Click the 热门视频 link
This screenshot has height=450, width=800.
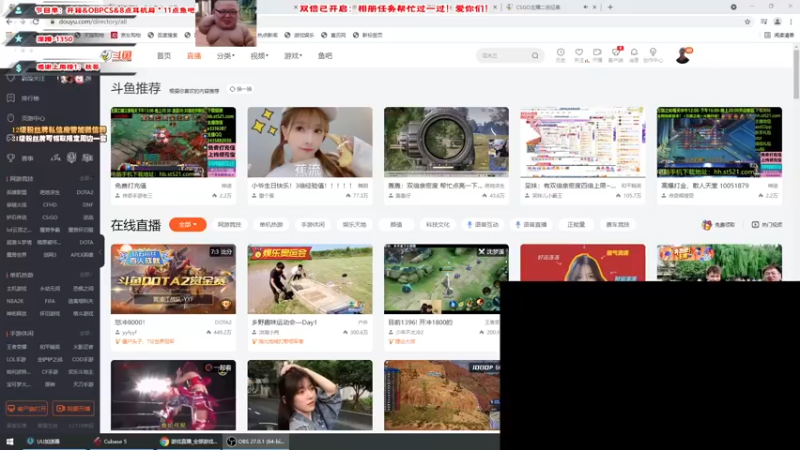pyautogui.click(x=766, y=224)
